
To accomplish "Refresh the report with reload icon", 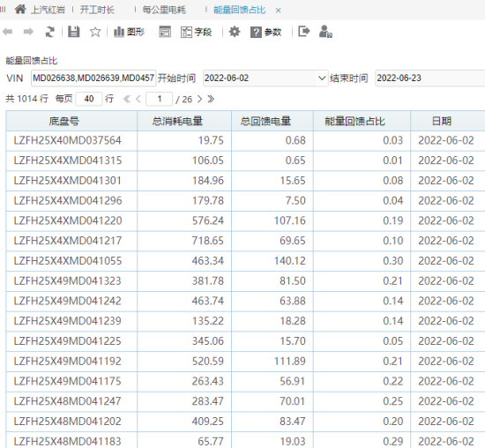I will tap(49, 32).
